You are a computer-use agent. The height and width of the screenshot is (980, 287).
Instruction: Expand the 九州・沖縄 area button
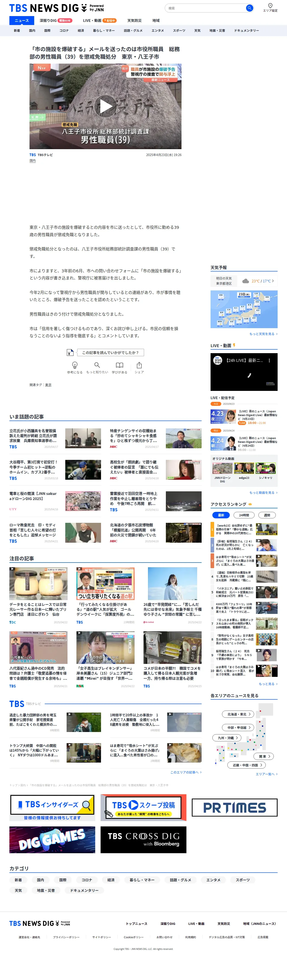(227, 738)
